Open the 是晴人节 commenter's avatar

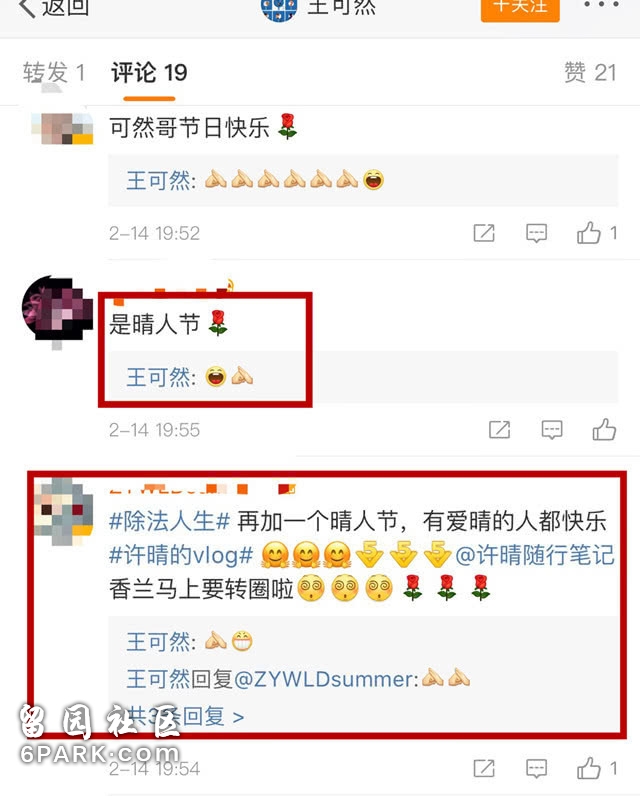(57, 309)
